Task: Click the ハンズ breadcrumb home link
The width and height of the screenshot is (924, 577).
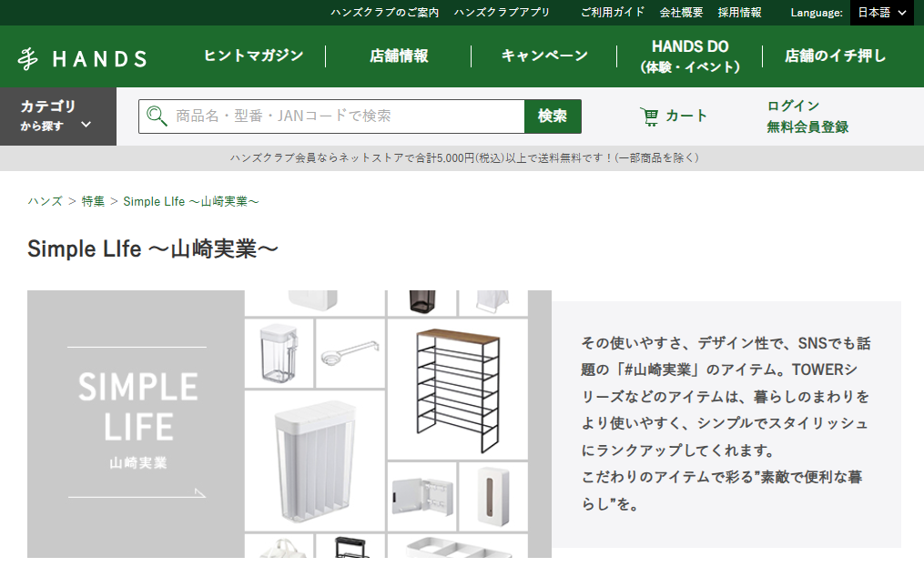Action: [x=45, y=201]
